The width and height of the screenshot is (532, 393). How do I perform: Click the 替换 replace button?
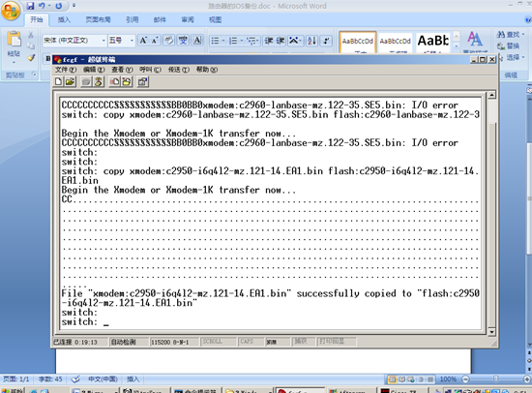click(508, 45)
